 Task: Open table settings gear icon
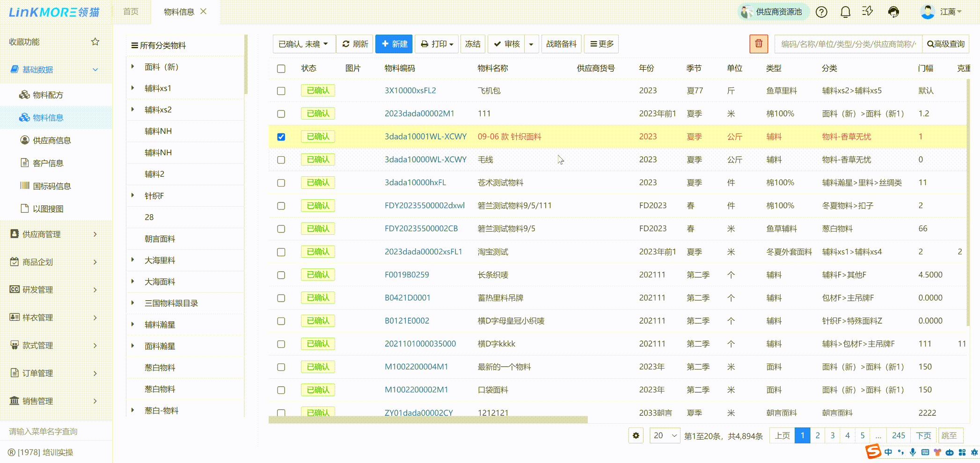pyautogui.click(x=636, y=436)
